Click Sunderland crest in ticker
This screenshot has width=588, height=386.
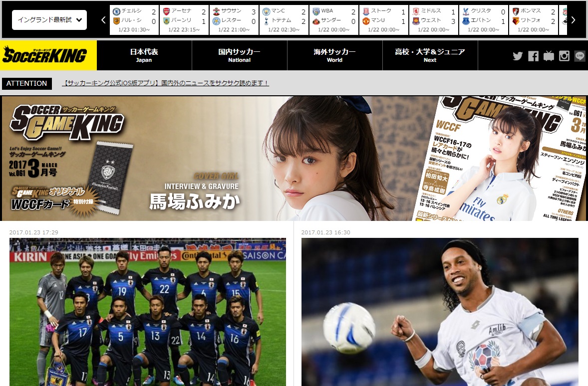(x=316, y=21)
